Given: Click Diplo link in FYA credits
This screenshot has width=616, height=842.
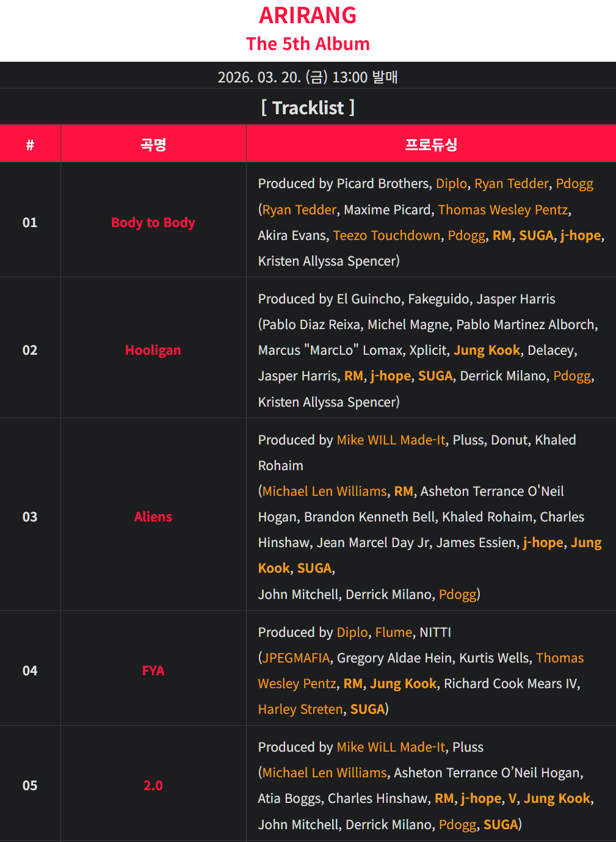Looking at the screenshot, I should (x=352, y=632).
